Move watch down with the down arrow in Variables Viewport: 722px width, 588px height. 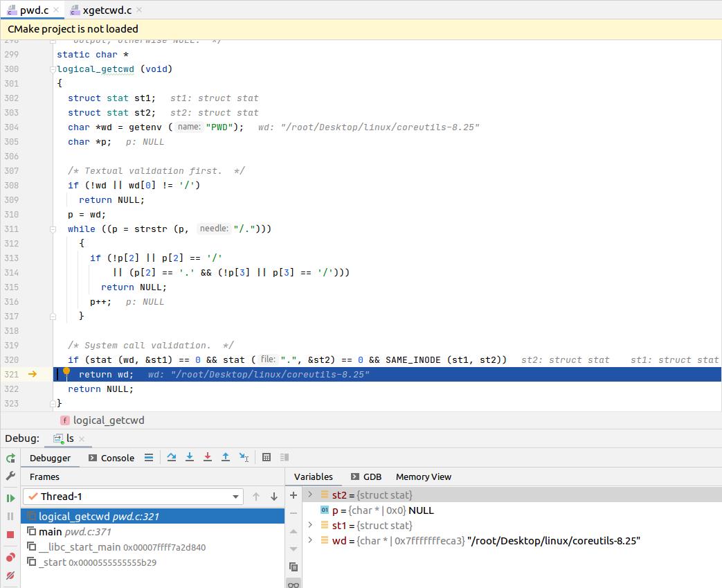pyautogui.click(x=294, y=549)
